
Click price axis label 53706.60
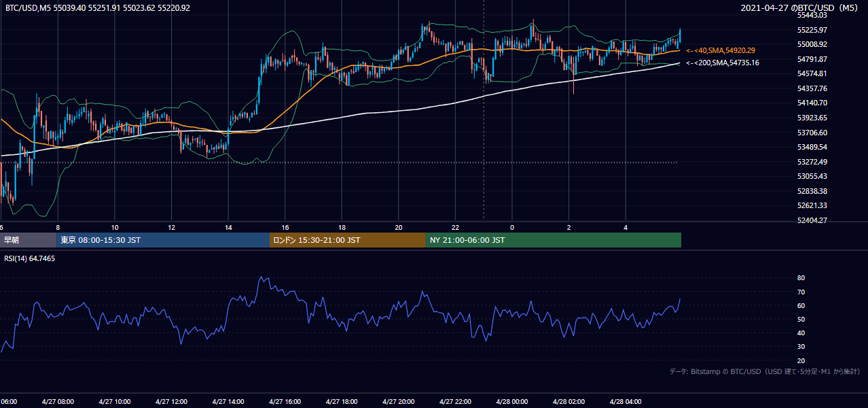812,133
